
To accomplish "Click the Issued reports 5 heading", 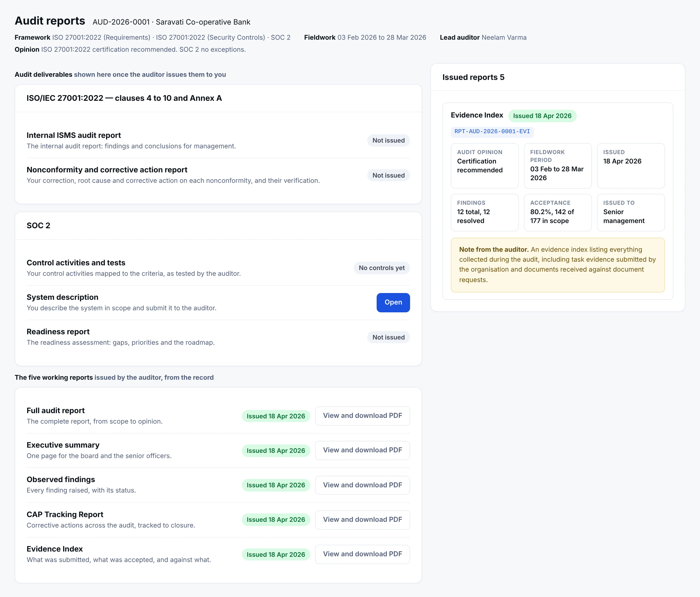I will [473, 77].
